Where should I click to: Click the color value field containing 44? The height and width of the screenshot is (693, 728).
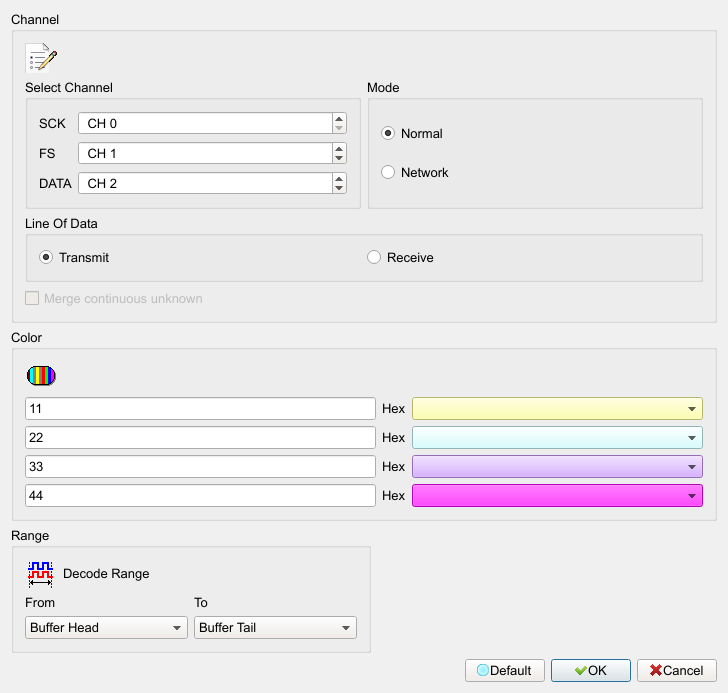[x=200, y=496]
